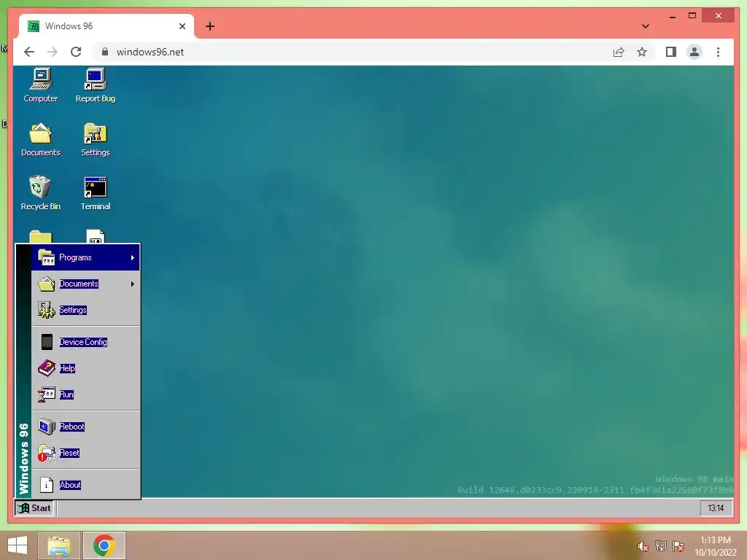Select Run label in the Start menu
The image size is (747, 560).
click(x=66, y=394)
